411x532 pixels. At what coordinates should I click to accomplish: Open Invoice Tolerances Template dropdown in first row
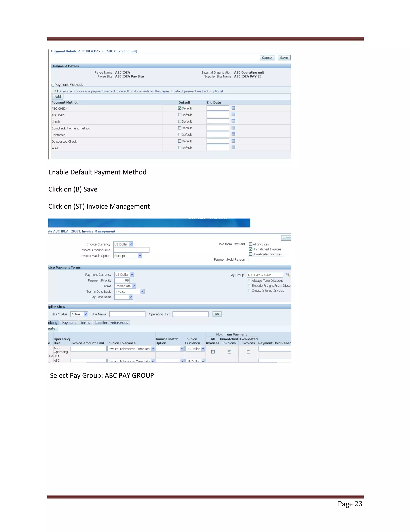pos(131,349)
